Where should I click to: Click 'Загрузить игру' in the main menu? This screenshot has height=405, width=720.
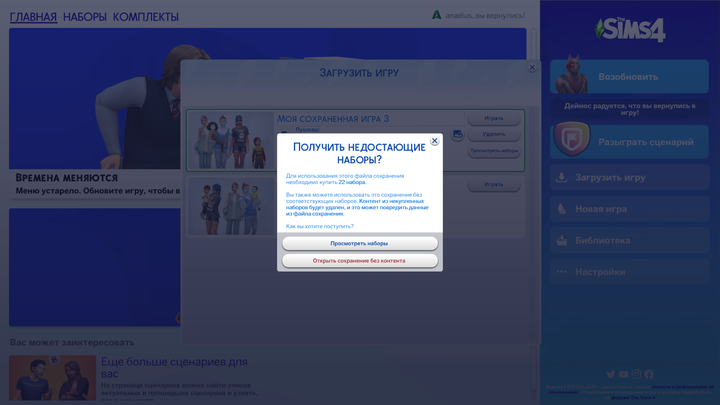tap(629, 177)
